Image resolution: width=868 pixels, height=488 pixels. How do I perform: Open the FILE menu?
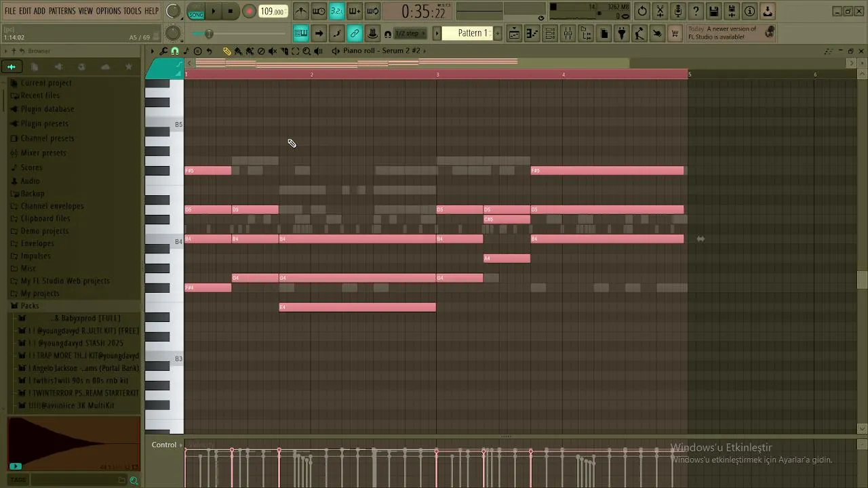tap(10, 11)
